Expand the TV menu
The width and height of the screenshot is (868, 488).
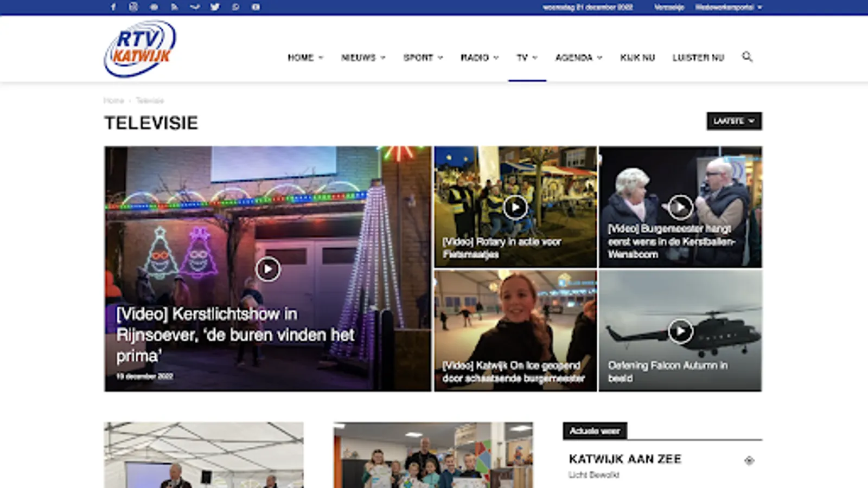coord(527,57)
